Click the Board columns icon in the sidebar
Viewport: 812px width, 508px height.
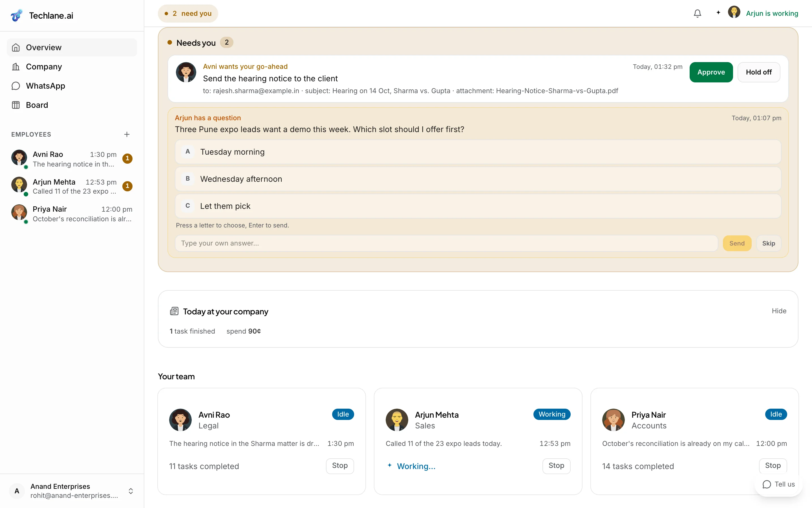(16, 105)
